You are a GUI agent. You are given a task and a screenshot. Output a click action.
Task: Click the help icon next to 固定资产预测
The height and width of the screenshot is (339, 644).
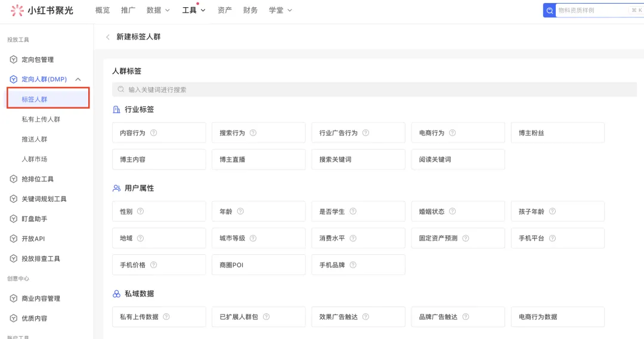(465, 238)
